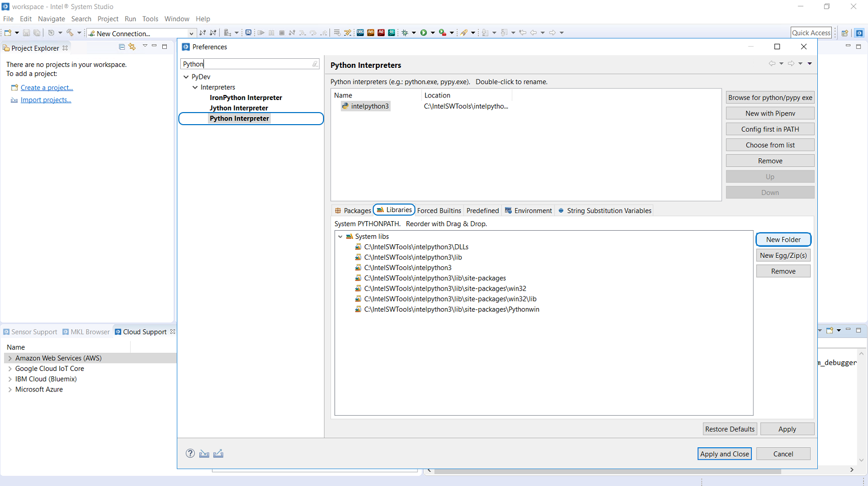Image resolution: width=868 pixels, height=486 pixels.
Task: Open the Project Explorer View Menu
Action: [x=145, y=46]
